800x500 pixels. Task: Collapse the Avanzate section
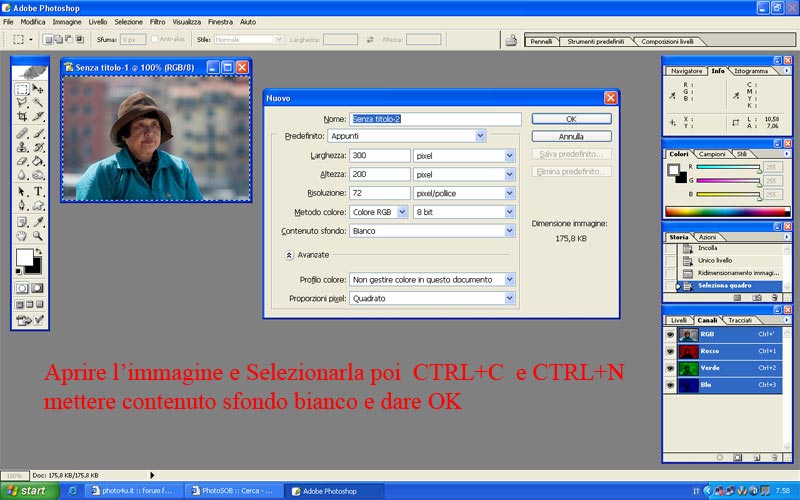point(289,255)
